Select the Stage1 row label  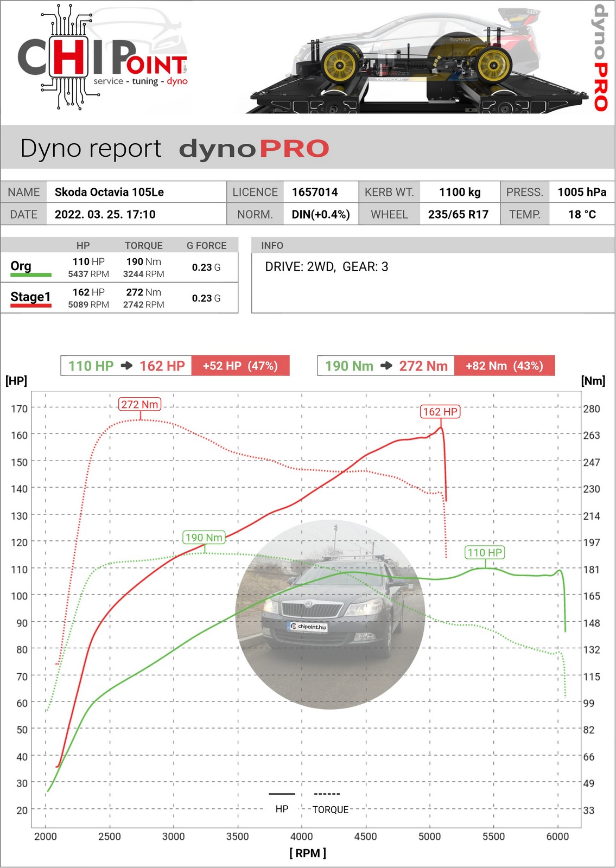[30, 297]
